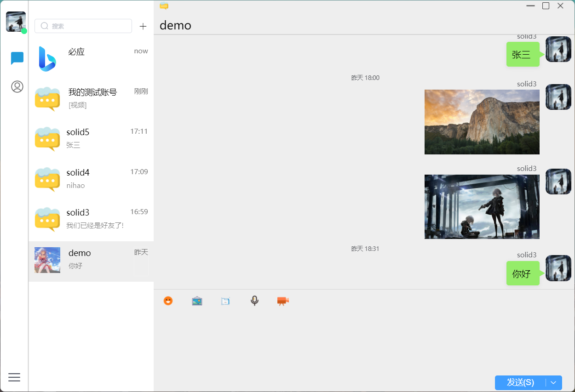Click the 张三 message bubble

pyautogui.click(x=523, y=54)
